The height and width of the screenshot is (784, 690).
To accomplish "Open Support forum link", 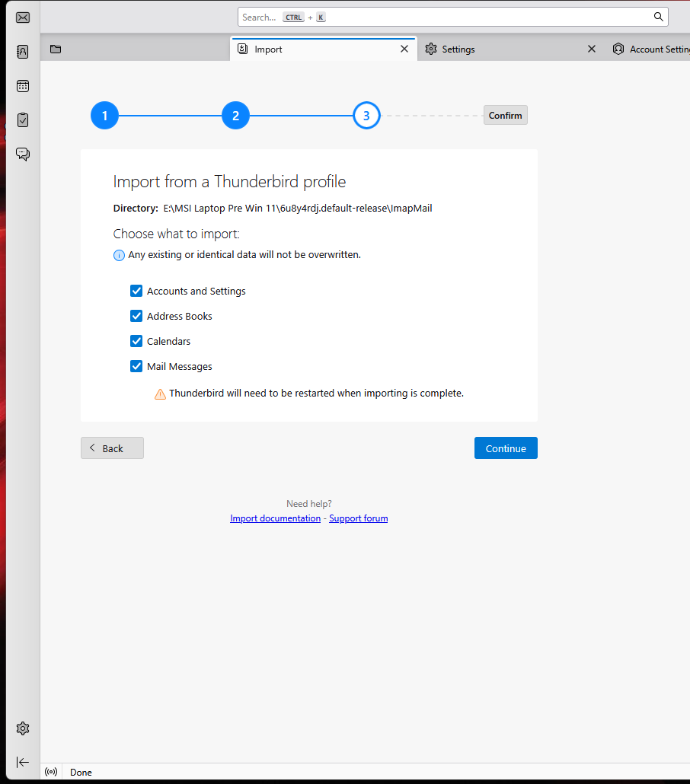I will click(x=358, y=518).
